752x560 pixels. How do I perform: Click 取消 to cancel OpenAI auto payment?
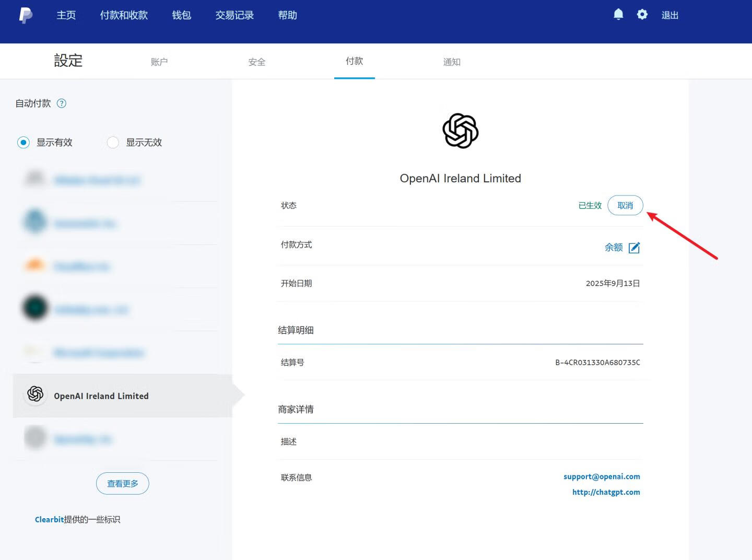tap(625, 205)
